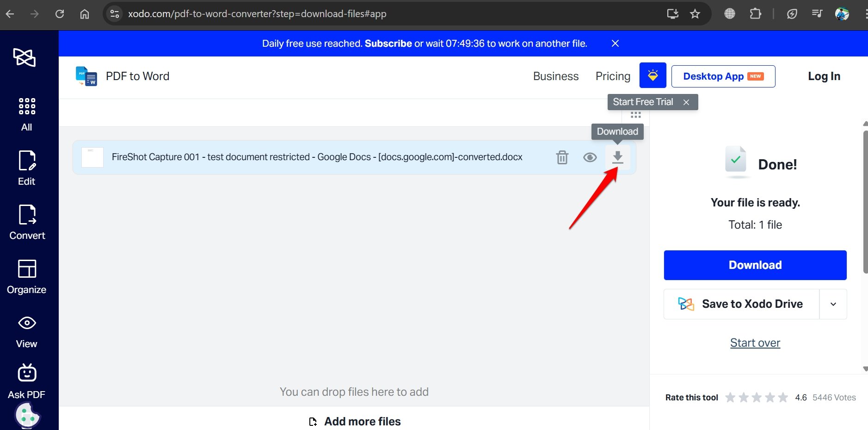Click the Desktop App button
This screenshot has height=430, width=868.
point(723,76)
